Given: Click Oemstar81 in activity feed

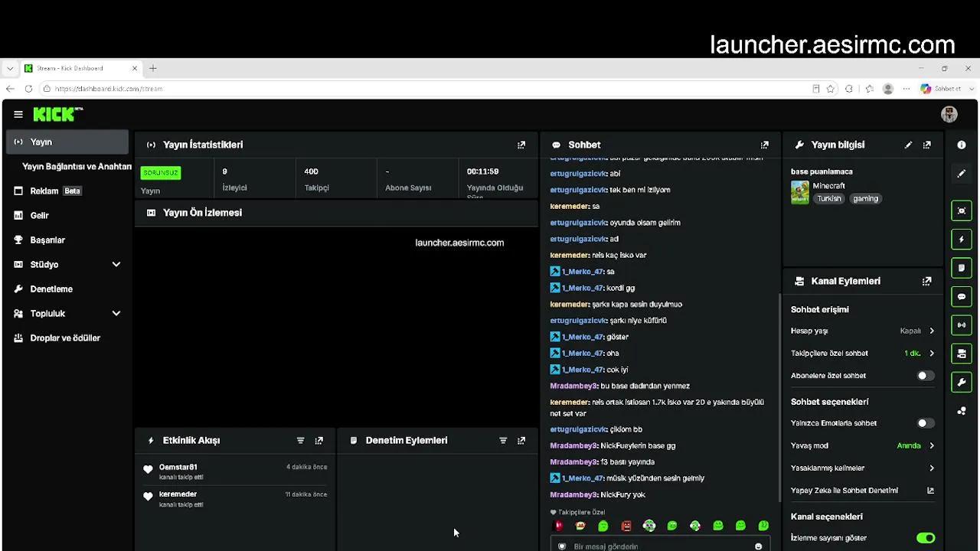Looking at the screenshot, I should click(x=178, y=467).
